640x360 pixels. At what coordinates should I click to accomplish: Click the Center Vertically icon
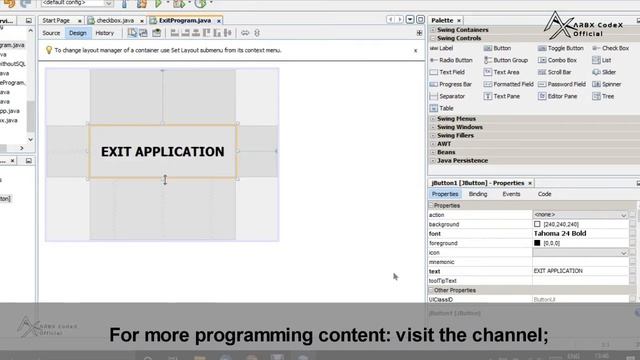(x=228, y=33)
